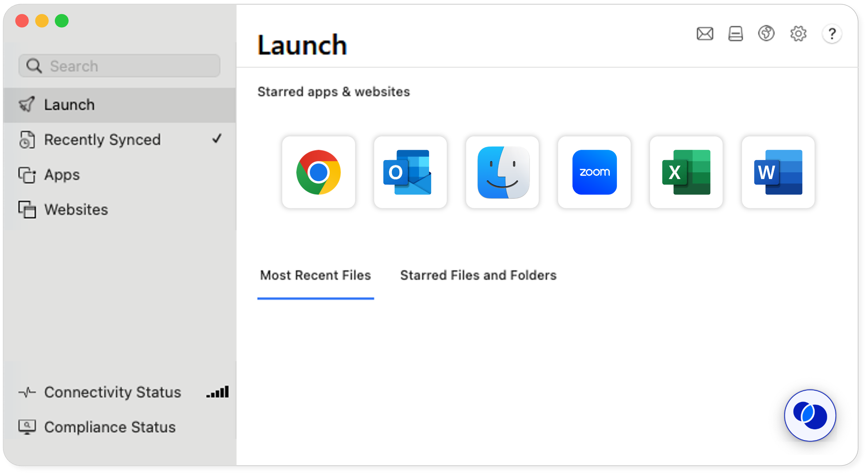The width and height of the screenshot is (868, 475).
Task: Open Compliance Status
Action: pos(120,427)
